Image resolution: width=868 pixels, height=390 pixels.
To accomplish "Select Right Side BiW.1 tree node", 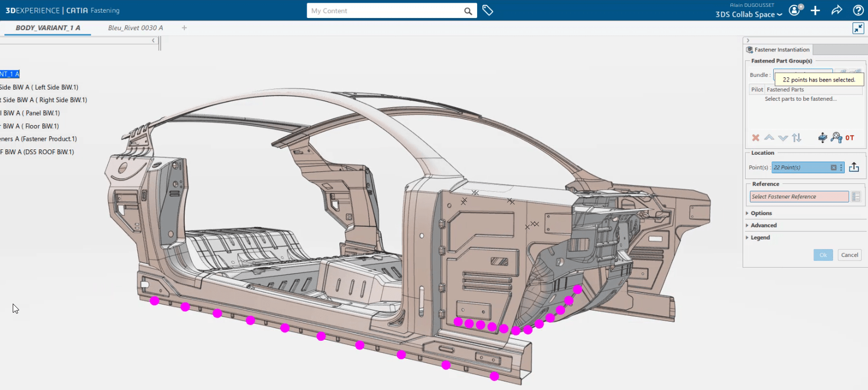I will (43, 100).
